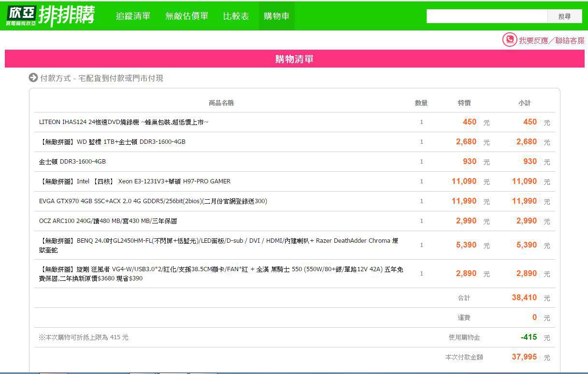588x374 pixels.
Task: Select the 購物車 menu tab
Action: pyautogui.click(x=277, y=16)
